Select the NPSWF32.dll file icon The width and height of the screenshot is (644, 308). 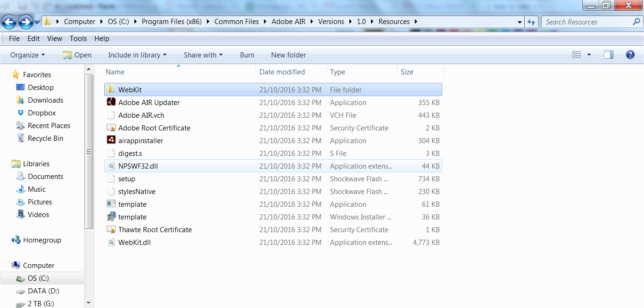(x=111, y=166)
